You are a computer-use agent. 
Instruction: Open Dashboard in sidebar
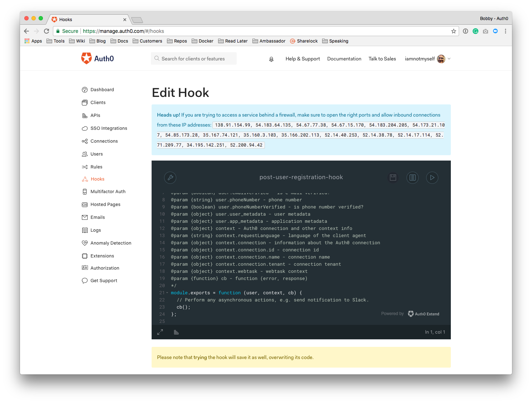point(98,90)
